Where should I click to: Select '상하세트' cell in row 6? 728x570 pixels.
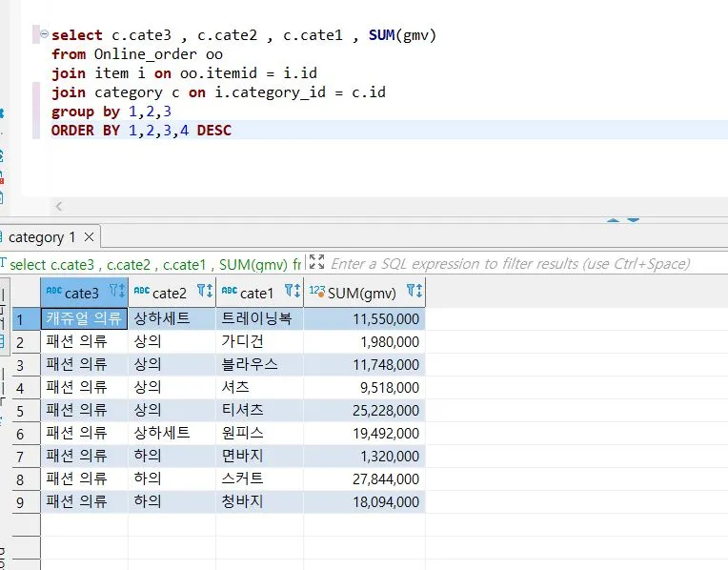coord(172,433)
